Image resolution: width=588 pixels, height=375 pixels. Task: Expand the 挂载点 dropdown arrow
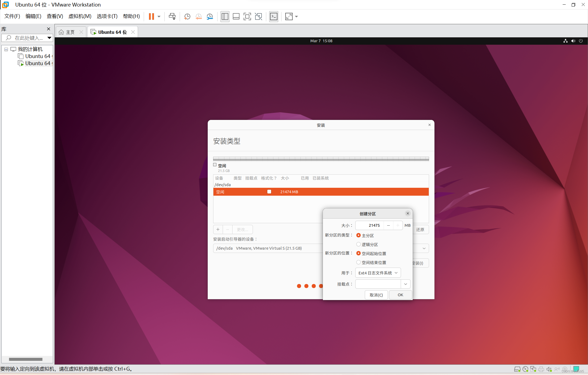tap(405, 284)
